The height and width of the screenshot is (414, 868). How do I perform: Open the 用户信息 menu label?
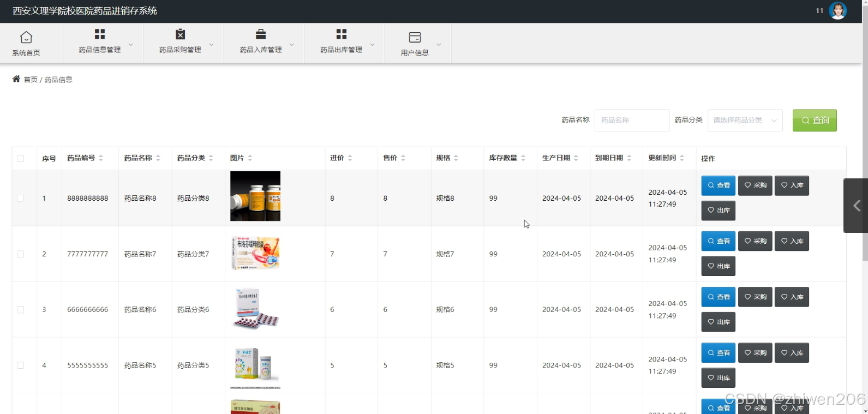[x=415, y=53]
